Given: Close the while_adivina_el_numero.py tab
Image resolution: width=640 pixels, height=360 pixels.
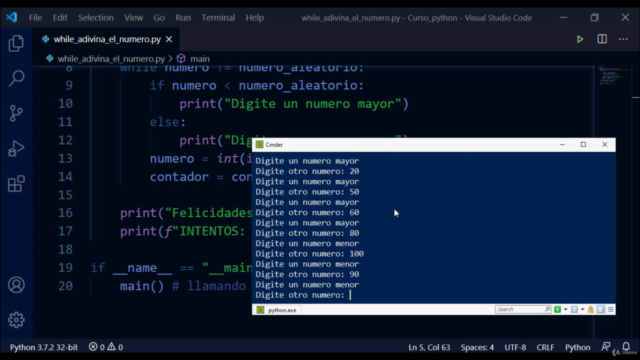Looking at the screenshot, I should coord(169,39).
